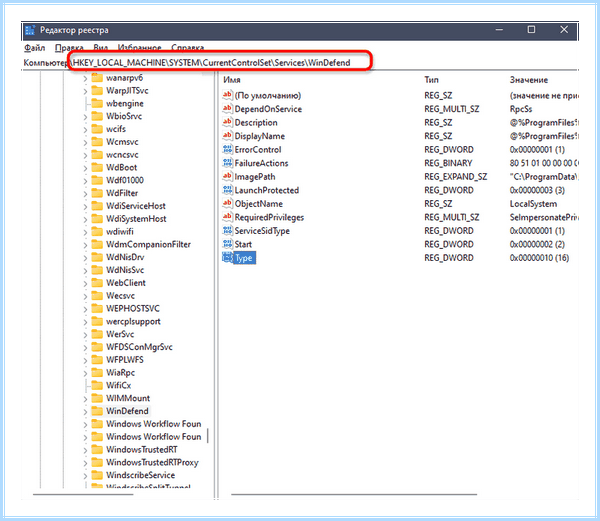
Task: Click the value 0x00000002 (2) of Start
Action: click(x=537, y=244)
